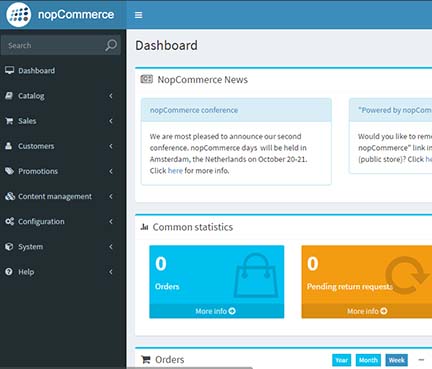
Task: Click the Promotions tags icon
Action: (x=9, y=171)
